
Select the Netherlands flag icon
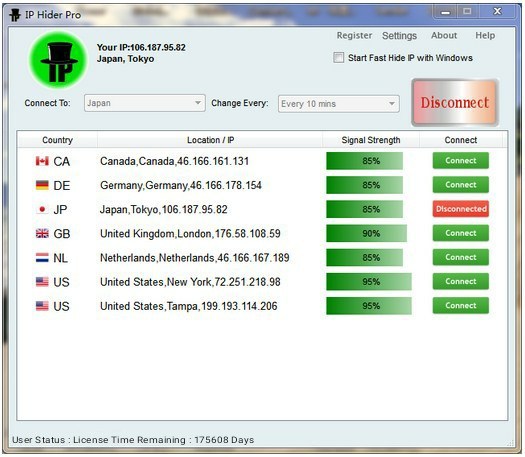coord(42,257)
